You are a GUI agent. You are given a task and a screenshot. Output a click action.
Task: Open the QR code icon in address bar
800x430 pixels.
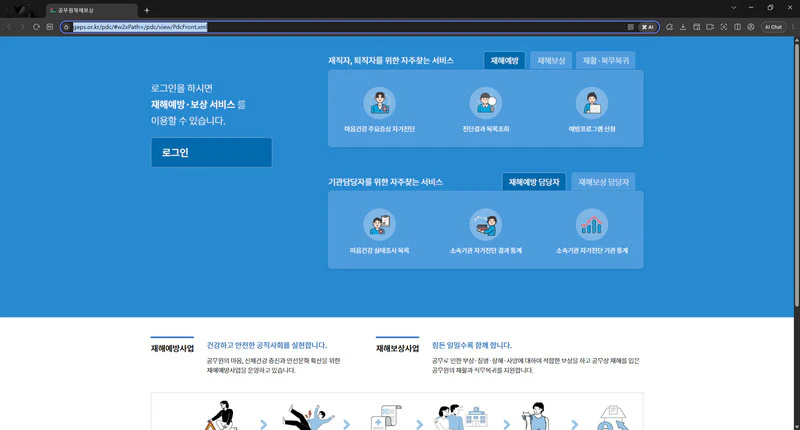(631, 27)
